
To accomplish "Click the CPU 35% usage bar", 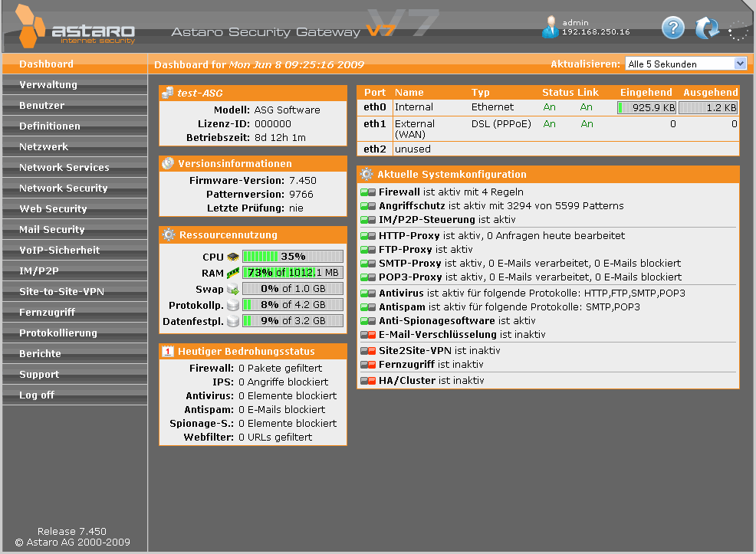I will (x=293, y=256).
